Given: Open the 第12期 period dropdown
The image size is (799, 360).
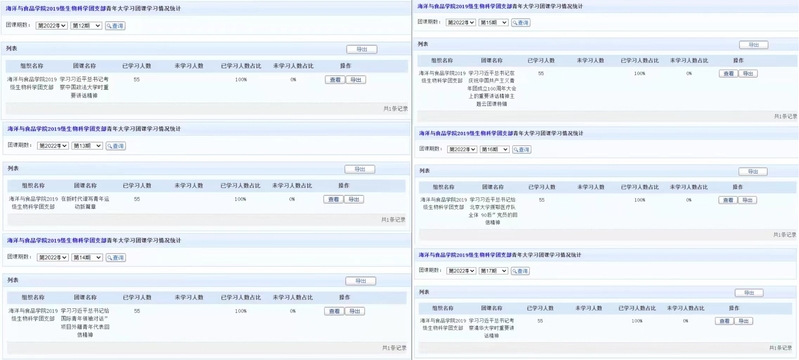Looking at the screenshot, I should [87, 25].
